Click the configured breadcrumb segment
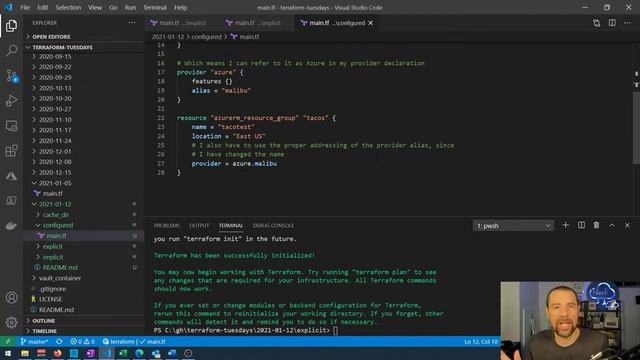 (x=206, y=37)
